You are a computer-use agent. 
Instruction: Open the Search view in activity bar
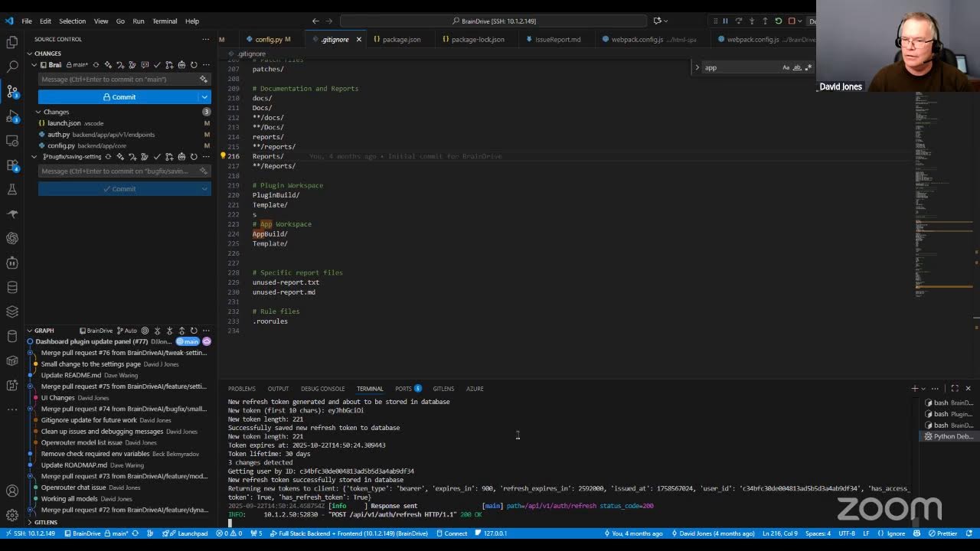coord(12,67)
